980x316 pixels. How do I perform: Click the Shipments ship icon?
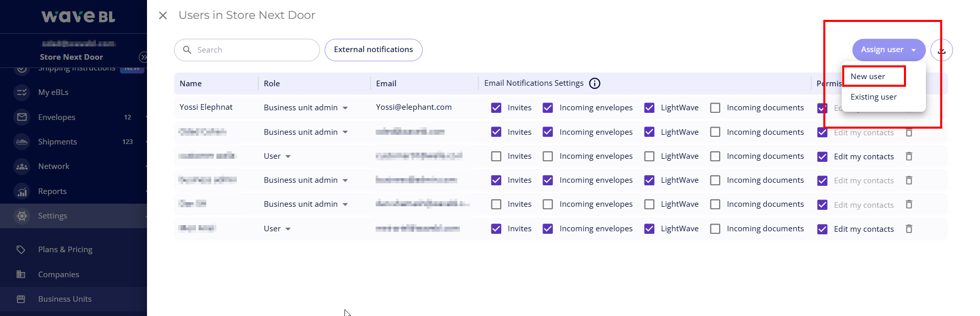(x=21, y=142)
